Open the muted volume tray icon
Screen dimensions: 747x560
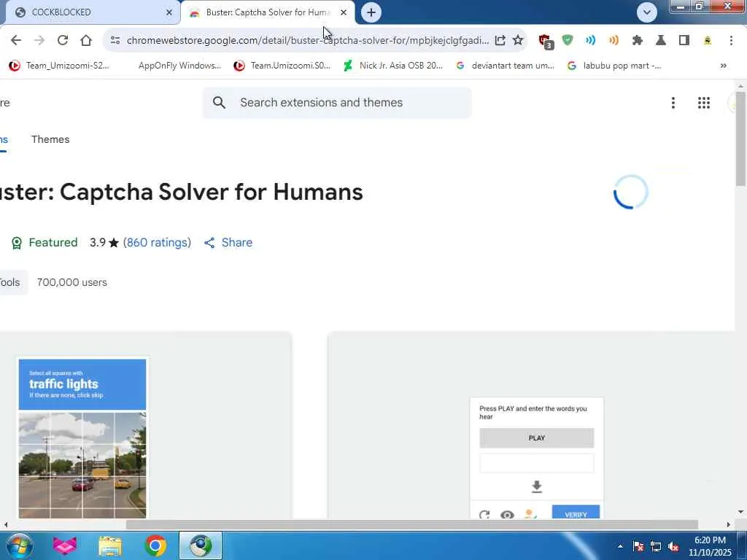pyautogui.click(x=673, y=547)
